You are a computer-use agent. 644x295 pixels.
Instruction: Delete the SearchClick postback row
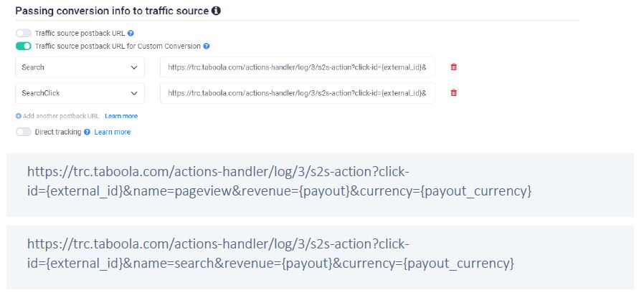453,93
